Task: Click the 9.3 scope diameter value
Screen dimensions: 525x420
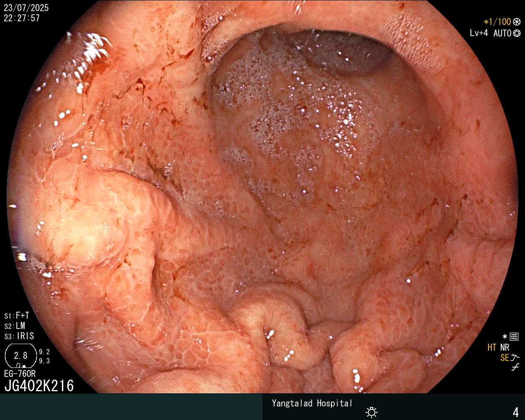Action: (44, 361)
